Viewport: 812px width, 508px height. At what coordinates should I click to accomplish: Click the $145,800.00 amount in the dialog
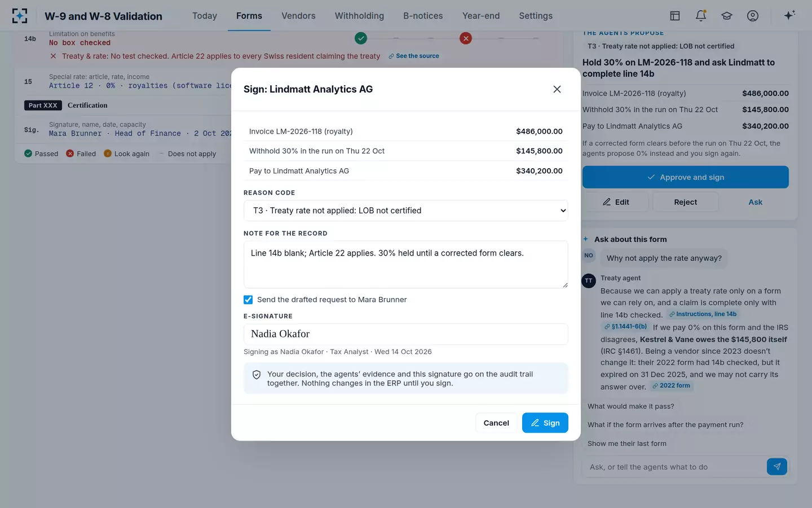tap(539, 151)
